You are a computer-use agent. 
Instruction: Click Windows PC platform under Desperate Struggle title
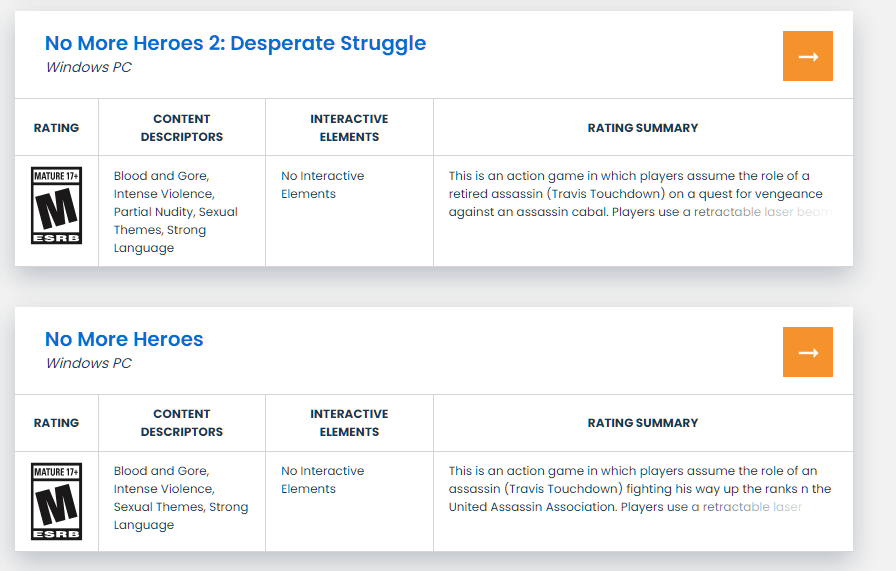tap(89, 68)
